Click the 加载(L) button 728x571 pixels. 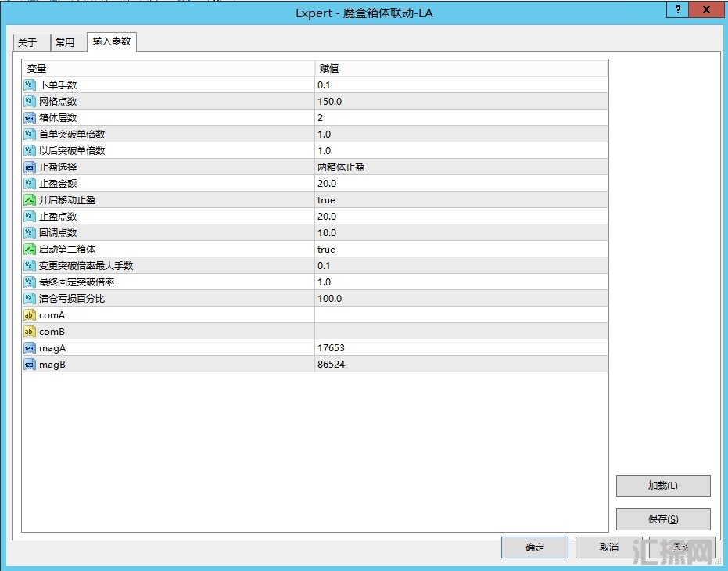[663, 486]
